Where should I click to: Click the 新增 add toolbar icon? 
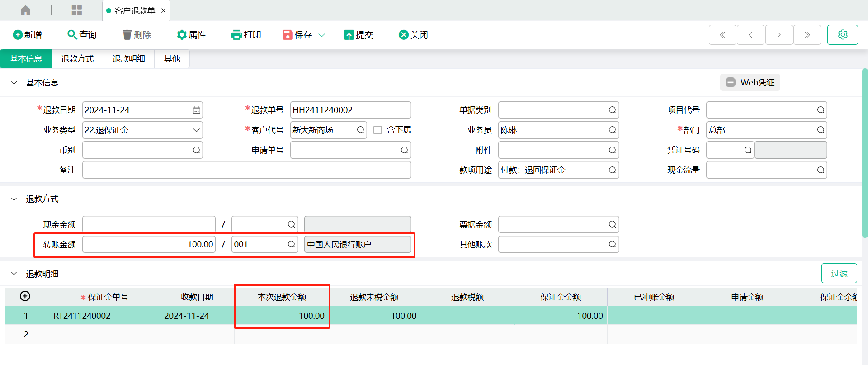click(x=18, y=35)
